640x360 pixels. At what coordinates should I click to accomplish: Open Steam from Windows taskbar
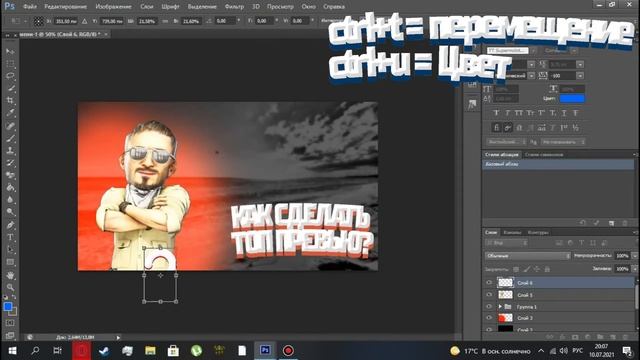tap(104, 351)
